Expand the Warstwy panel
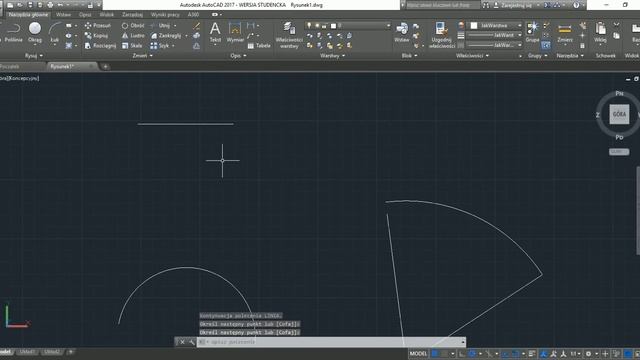640x360 pixels. click(x=332, y=56)
